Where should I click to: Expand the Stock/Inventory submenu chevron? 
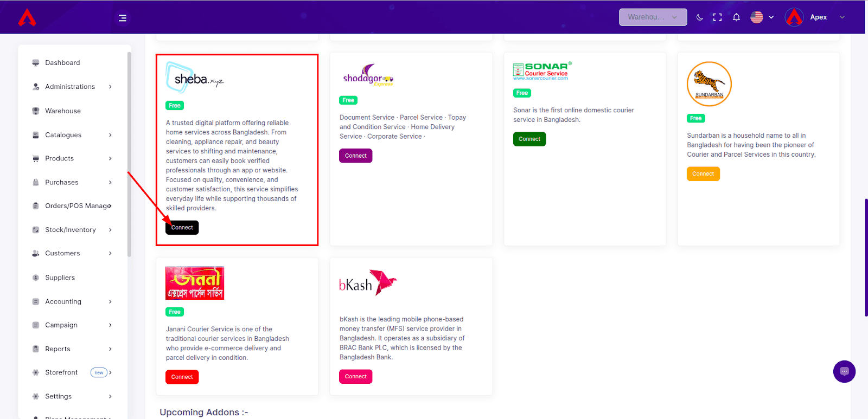(110, 230)
